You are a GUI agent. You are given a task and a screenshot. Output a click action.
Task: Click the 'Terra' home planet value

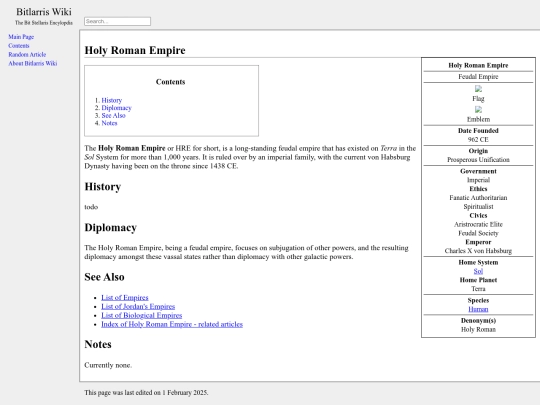click(478, 289)
